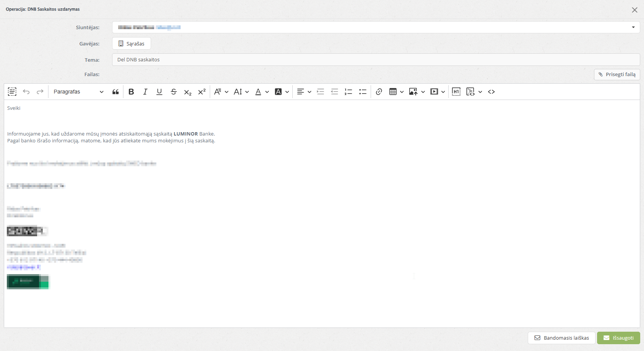644x351 pixels.
Task: Toggle bold formatting
Action: [x=131, y=92]
